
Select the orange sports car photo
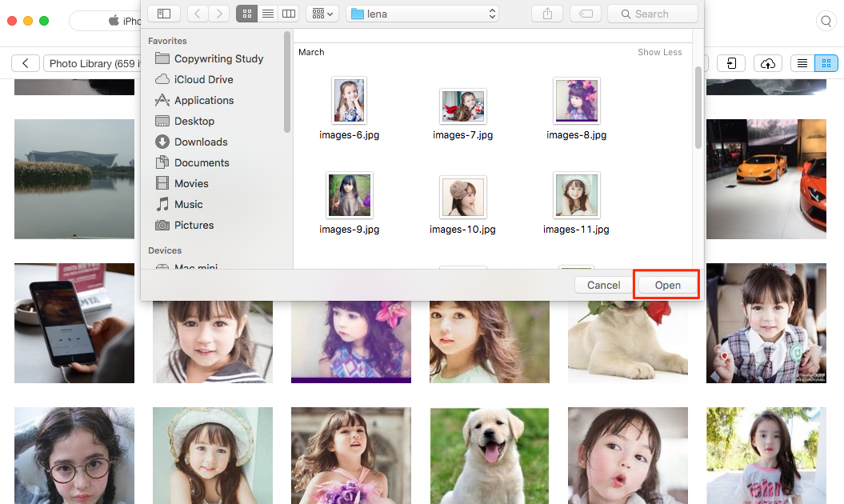(766, 178)
